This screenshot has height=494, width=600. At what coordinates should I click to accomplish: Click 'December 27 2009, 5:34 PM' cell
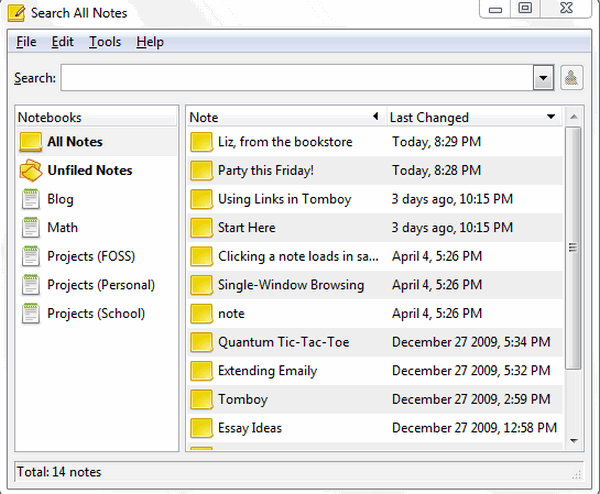point(471,342)
